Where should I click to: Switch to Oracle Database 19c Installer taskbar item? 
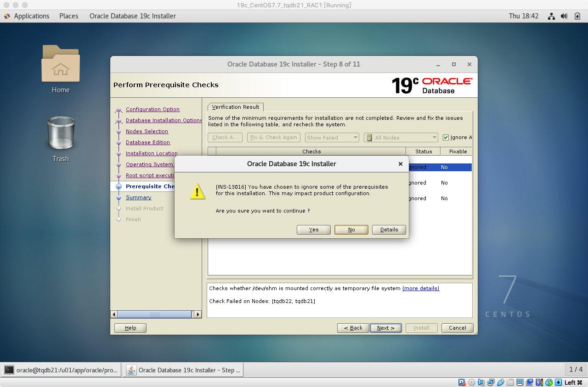pos(184,370)
